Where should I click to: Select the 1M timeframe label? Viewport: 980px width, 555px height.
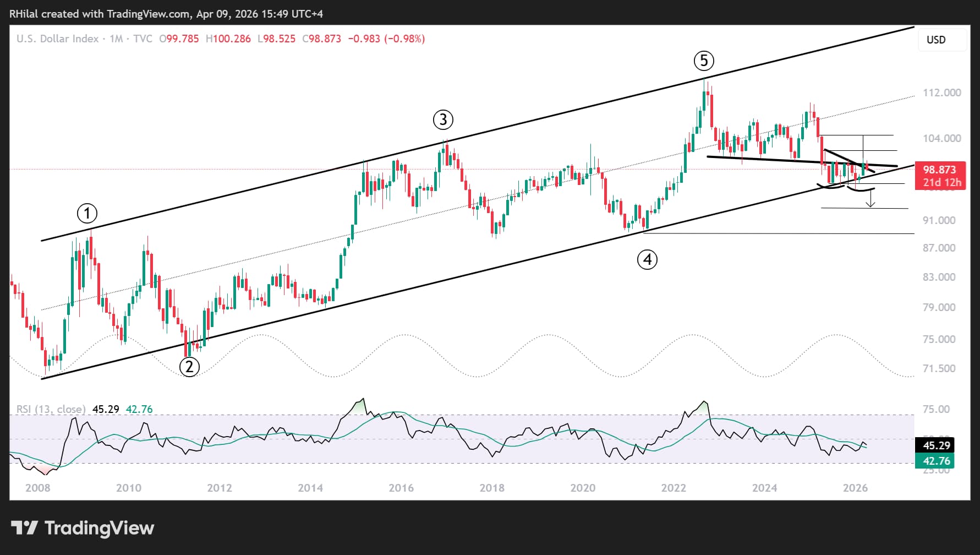tap(116, 39)
